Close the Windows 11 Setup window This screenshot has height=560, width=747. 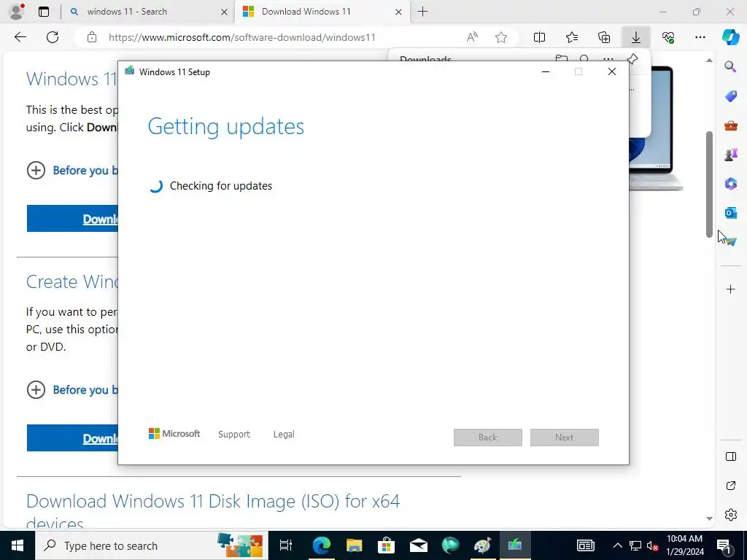click(612, 72)
